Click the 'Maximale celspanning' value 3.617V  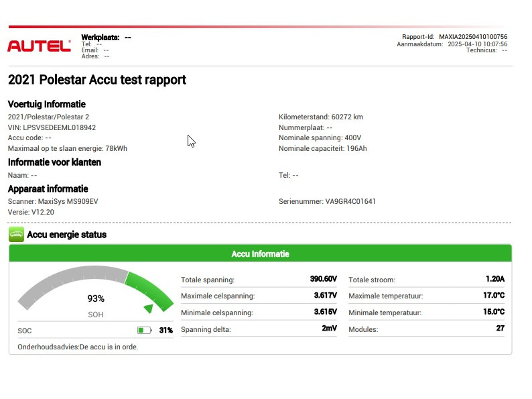click(x=326, y=295)
